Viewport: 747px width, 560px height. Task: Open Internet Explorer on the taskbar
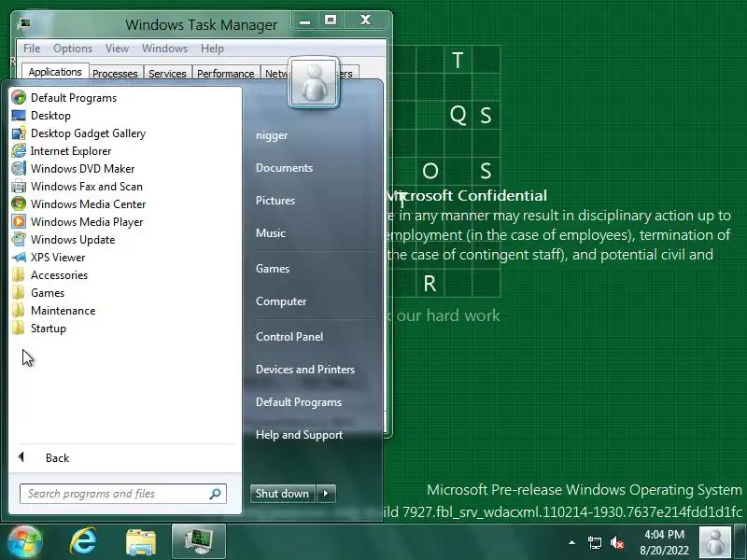(83, 542)
